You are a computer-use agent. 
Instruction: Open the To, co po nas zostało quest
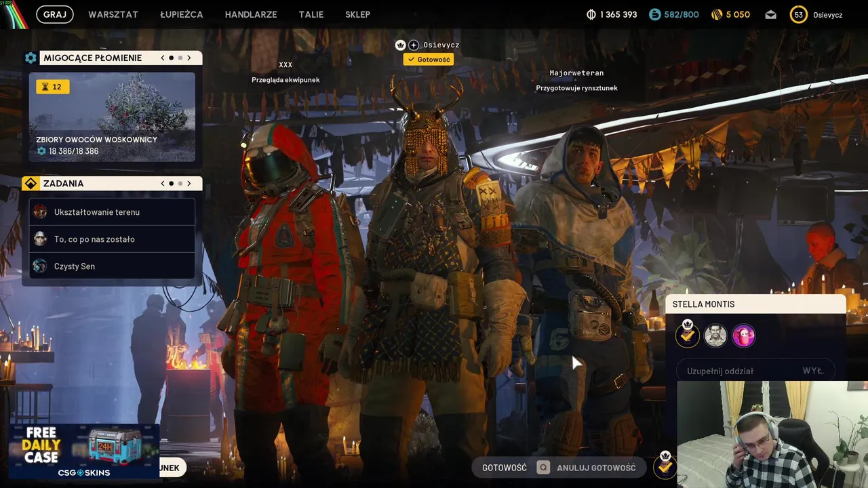tap(112, 239)
